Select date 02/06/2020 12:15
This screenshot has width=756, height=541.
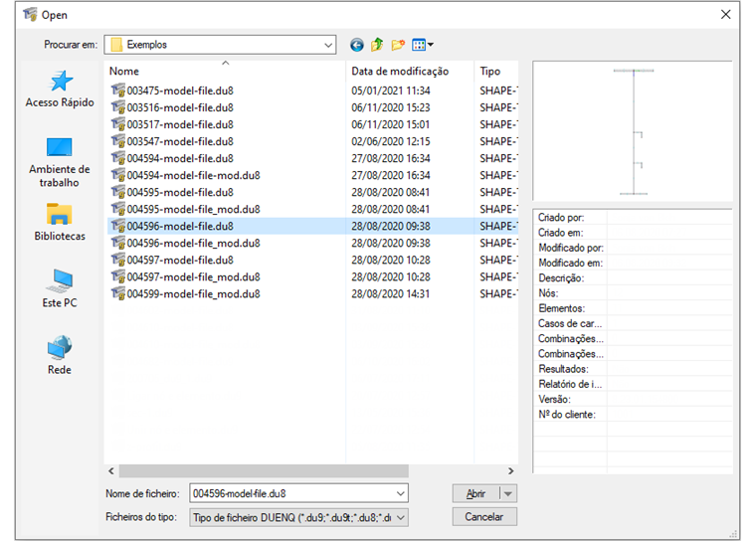(391, 141)
